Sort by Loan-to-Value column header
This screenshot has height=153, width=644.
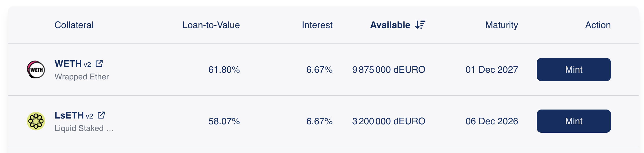211,25
